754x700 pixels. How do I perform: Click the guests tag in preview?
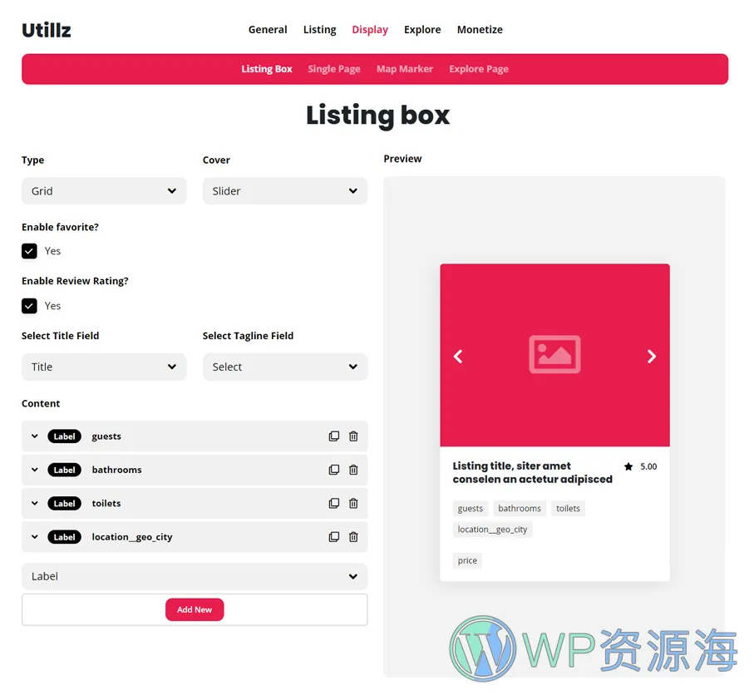pos(471,508)
